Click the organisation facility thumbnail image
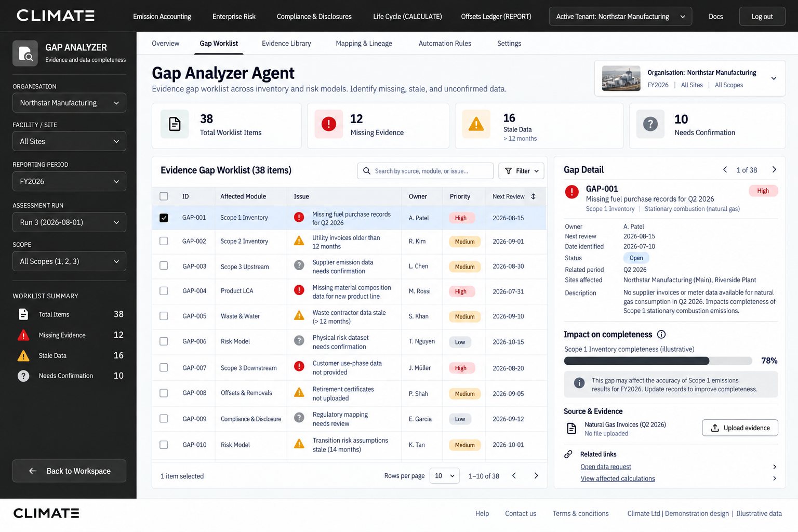The image size is (798, 532). [x=621, y=78]
